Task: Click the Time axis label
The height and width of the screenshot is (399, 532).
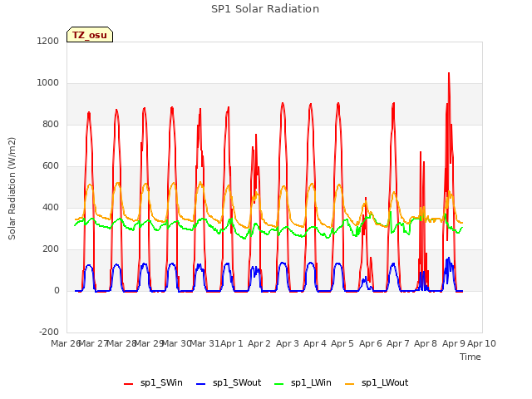Action: pyautogui.click(x=470, y=357)
